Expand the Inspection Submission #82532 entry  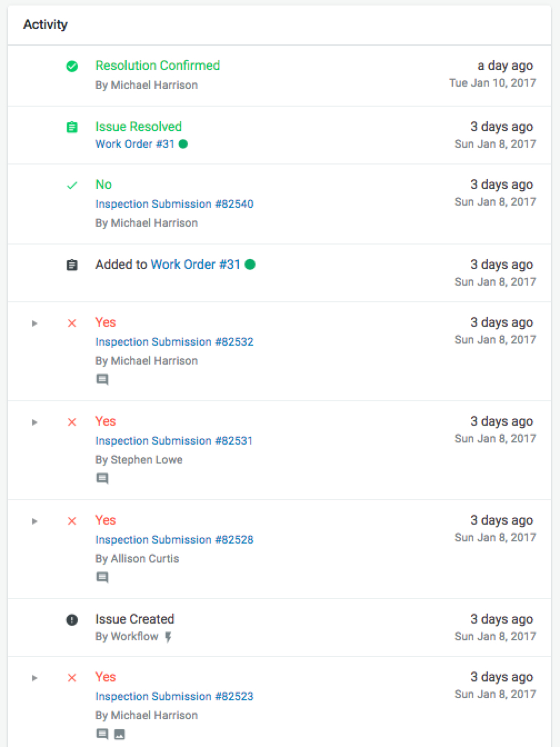click(x=34, y=323)
